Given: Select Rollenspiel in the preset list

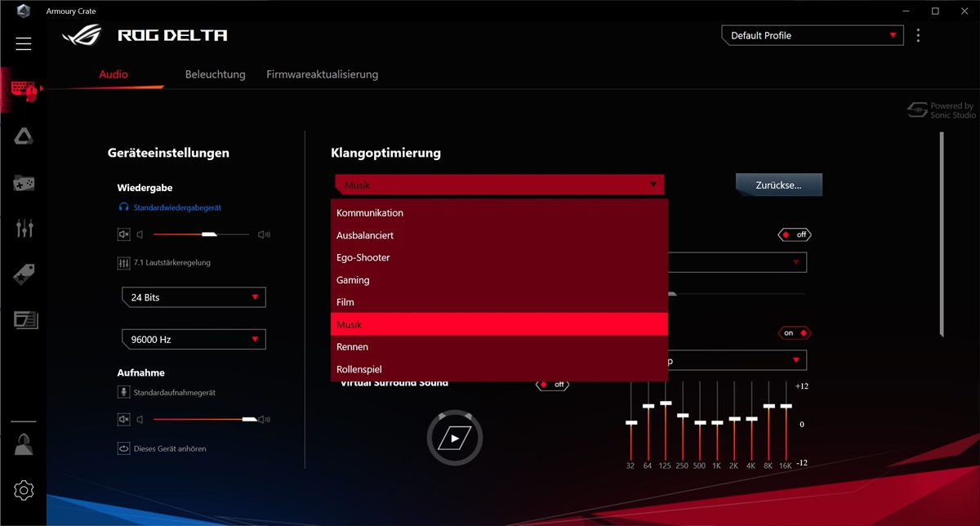Looking at the screenshot, I should [499, 369].
